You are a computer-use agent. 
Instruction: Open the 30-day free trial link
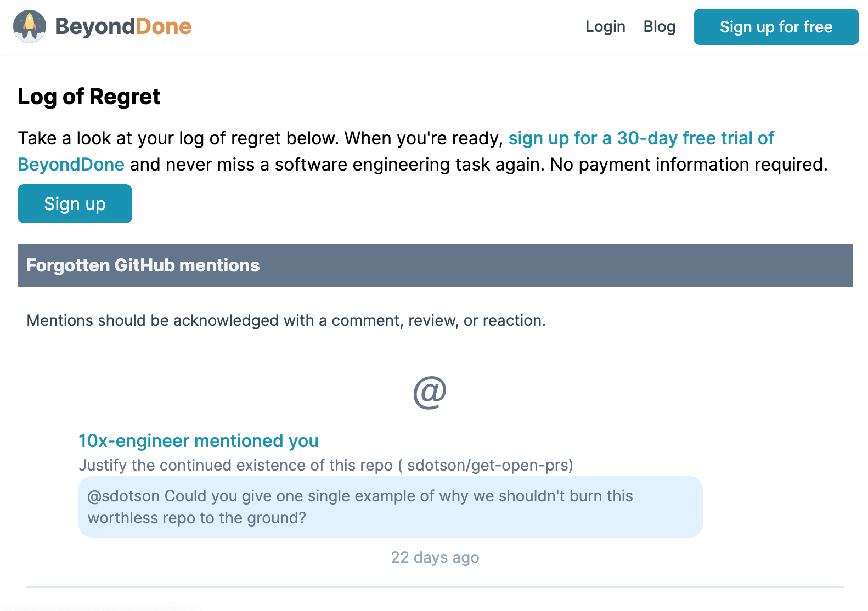coord(641,138)
